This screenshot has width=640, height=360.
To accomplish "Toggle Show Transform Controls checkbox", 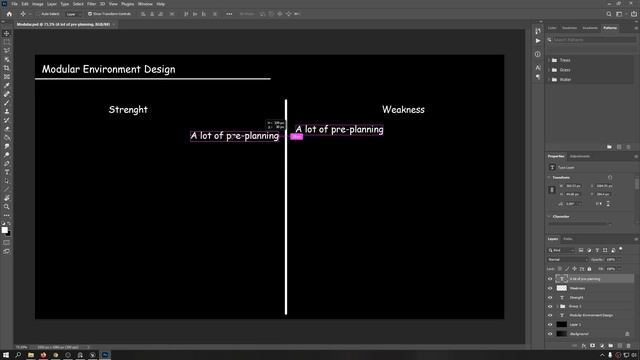I will (90, 14).
